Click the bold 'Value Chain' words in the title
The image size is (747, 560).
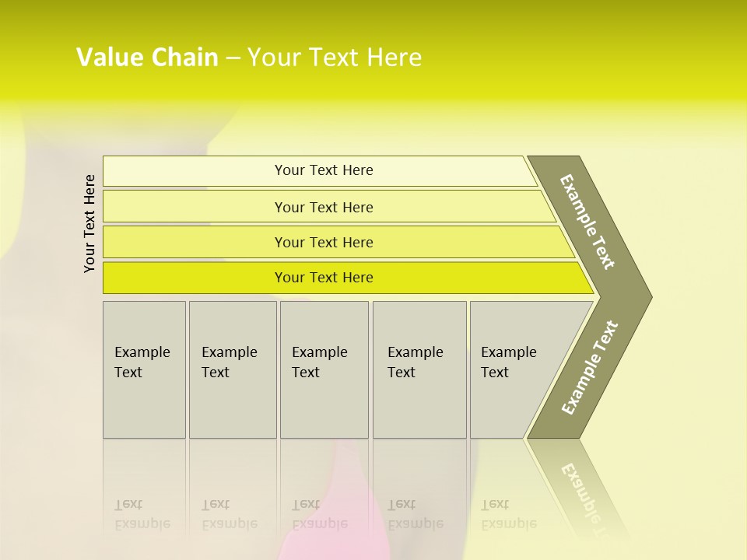tap(147, 57)
